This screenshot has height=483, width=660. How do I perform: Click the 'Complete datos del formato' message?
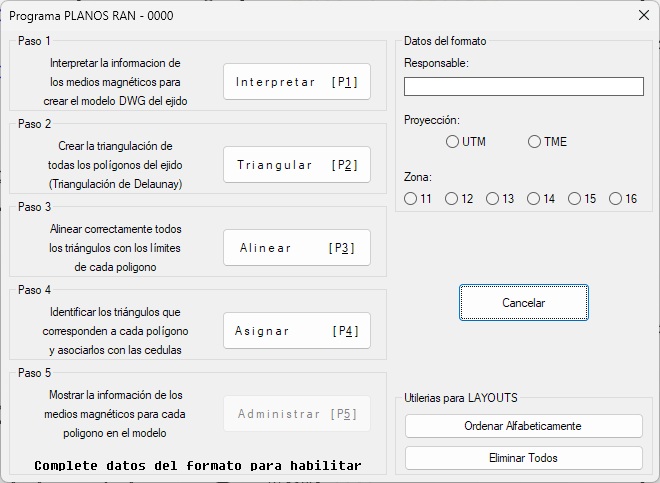point(197,466)
